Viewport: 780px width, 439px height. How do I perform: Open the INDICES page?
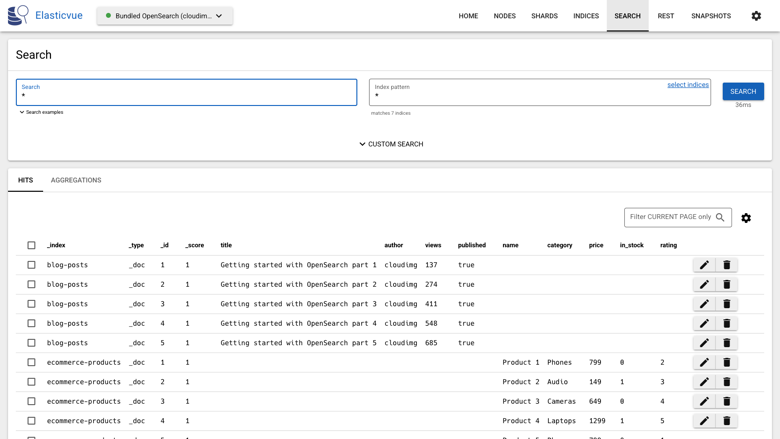coord(586,16)
